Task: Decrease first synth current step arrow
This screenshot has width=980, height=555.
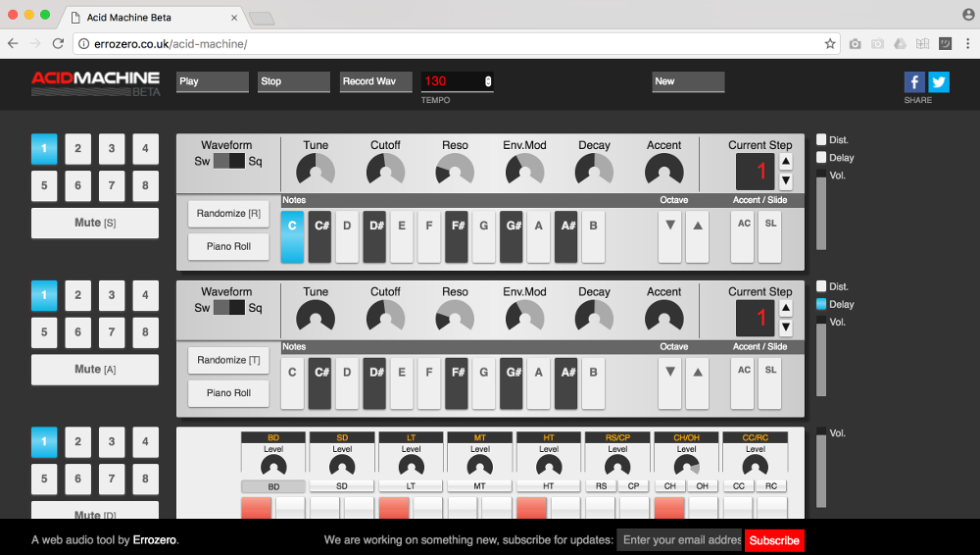Action: 786,180
